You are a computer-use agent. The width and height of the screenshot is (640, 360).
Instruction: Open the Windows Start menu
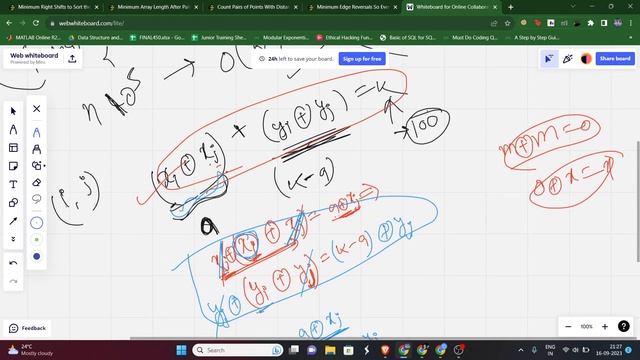click(x=181, y=350)
